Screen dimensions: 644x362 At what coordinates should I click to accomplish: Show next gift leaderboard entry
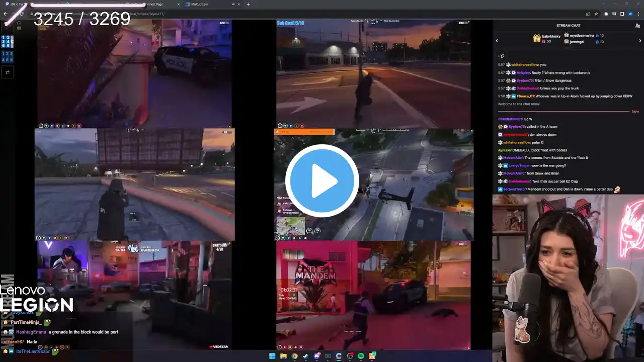point(640,41)
